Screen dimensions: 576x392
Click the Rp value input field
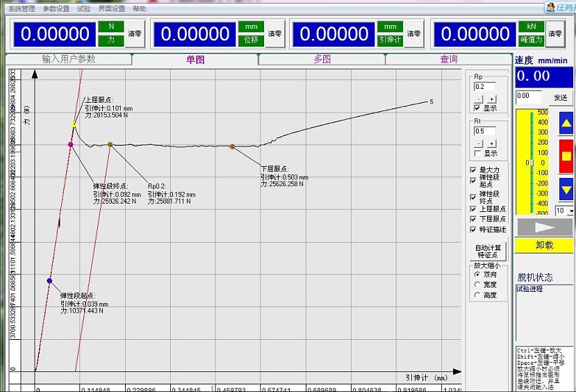[x=485, y=87]
